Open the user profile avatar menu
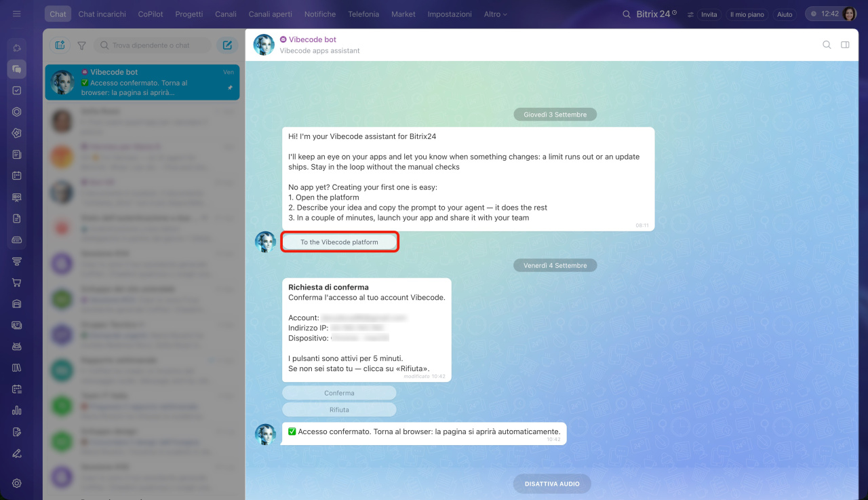 [849, 14]
